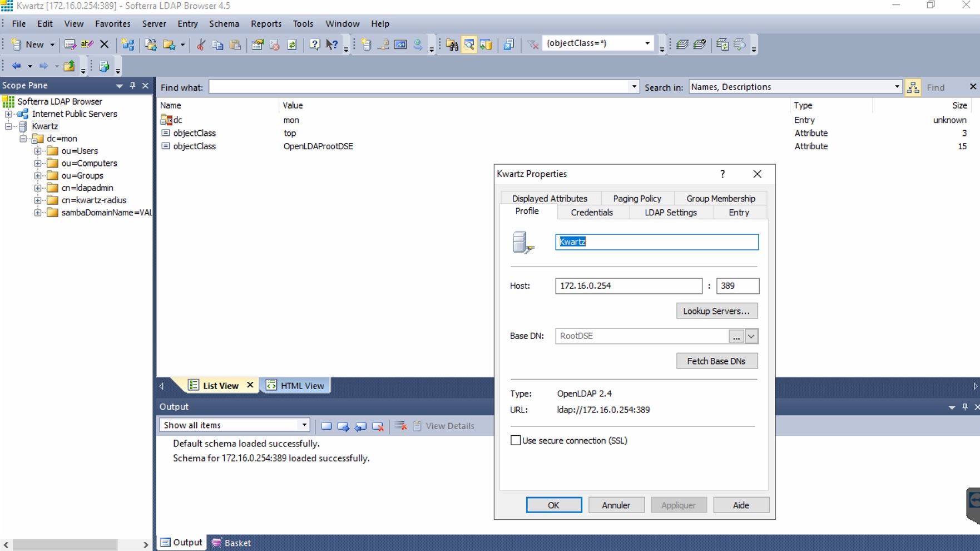
Task: Click the Annuler button
Action: pyautogui.click(x=616, y=505)
